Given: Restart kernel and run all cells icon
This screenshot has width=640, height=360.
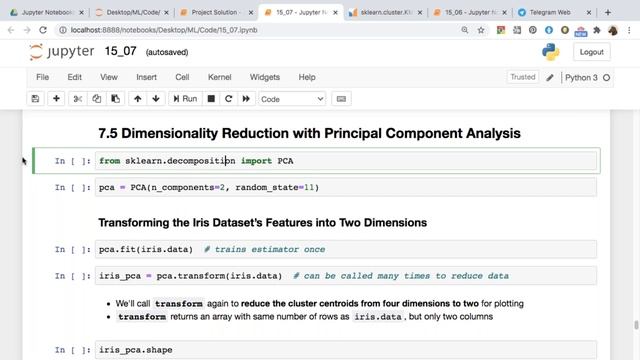Looking at the screenshot, I should (246, 99).
